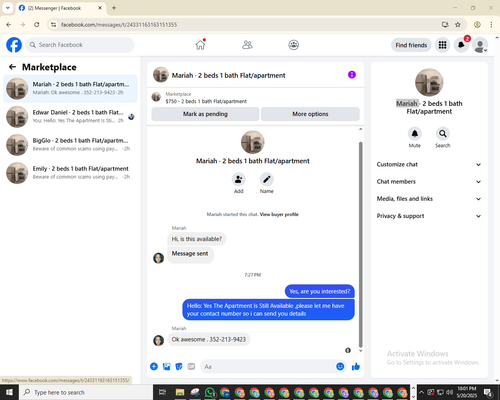
Task: Click the Add people icon
Action: pyautogui.click(x=238, y=179)
